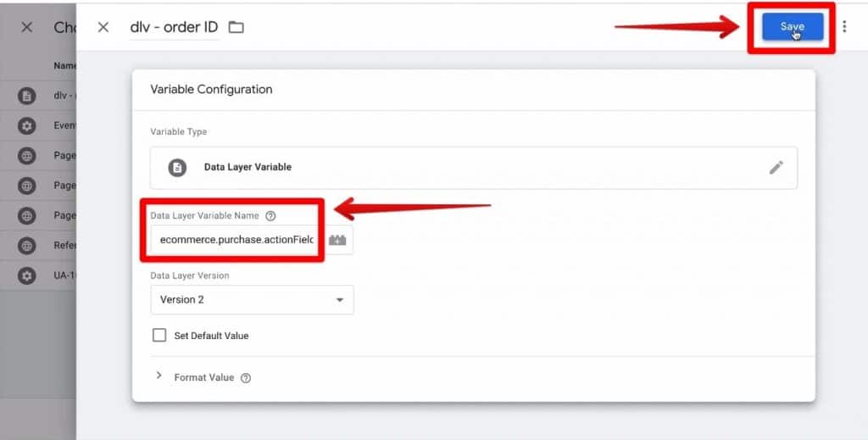This screenshot has width=868, height=440.
Task: Open help for Data Layer Variable Name
Action: [x=270, y=216]
